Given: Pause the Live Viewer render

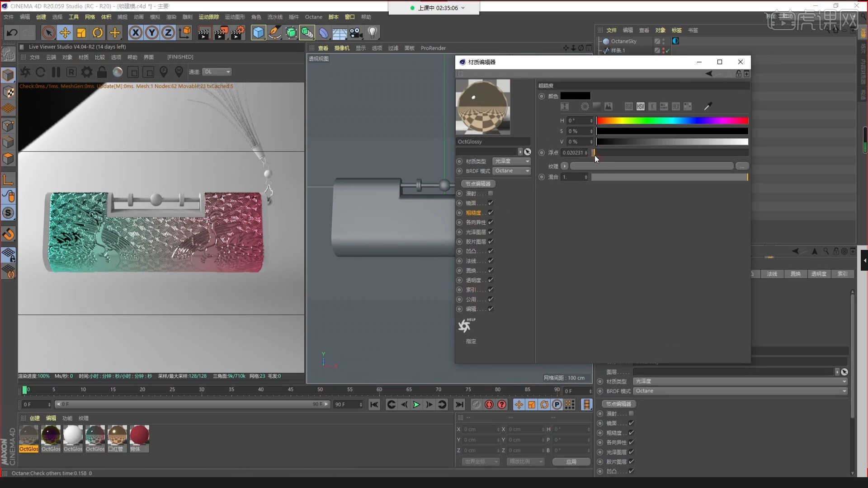Looking at the screenshot, I should [x=56, y=72].
